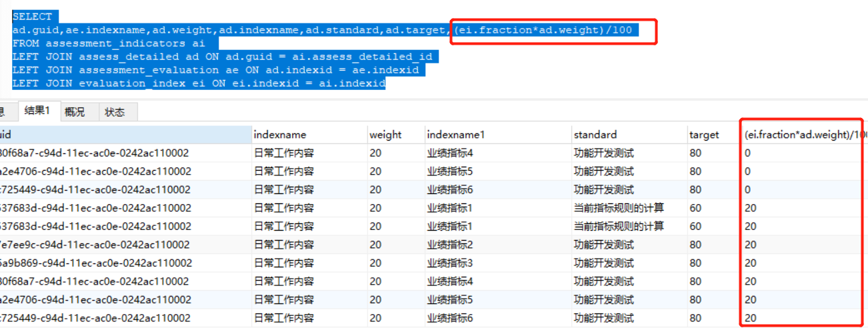Click the 业绩指标3 cell
This screenshot has height=328, width=868.
coord(449,263)
